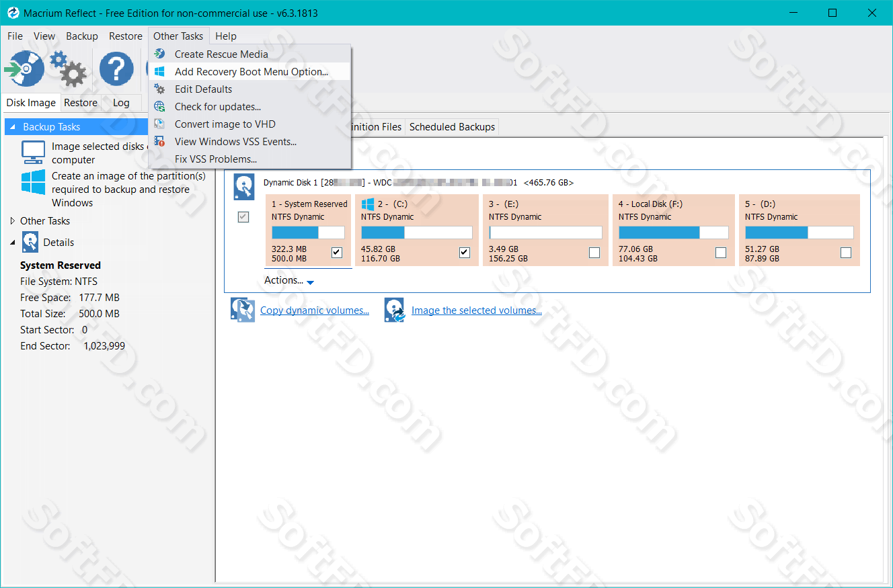This screenshot has height=588, width=893.
Task: Click the Image the selected volumes icon
Action: (x=395, y=310)
